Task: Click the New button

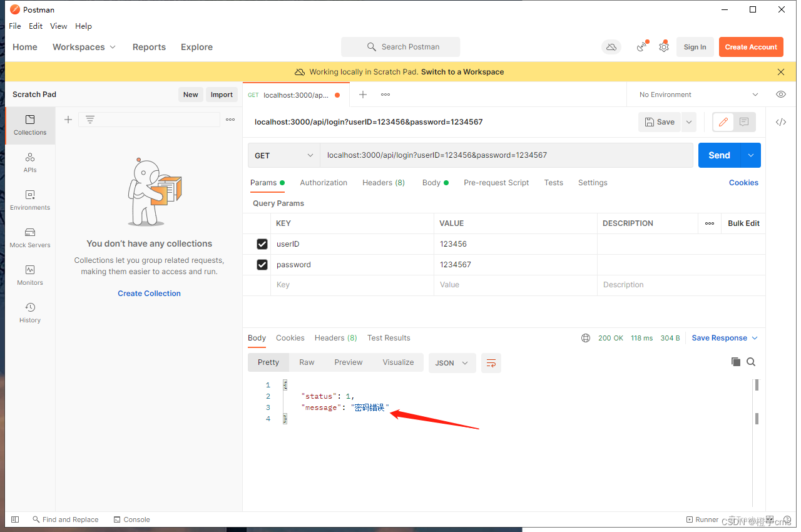Action: pyautogui.click(x=191, y=95)
